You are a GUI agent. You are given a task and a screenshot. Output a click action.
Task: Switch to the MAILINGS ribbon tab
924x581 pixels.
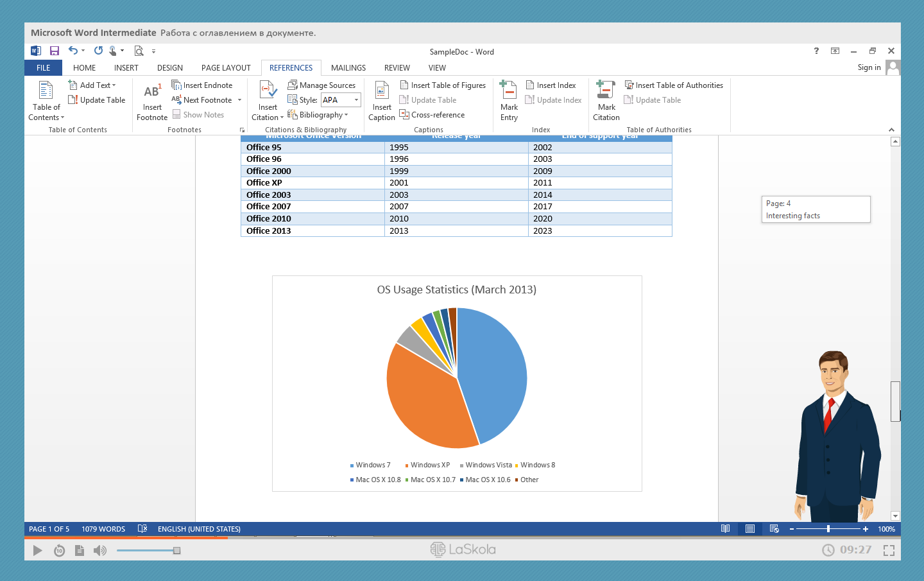pos(348,68)
